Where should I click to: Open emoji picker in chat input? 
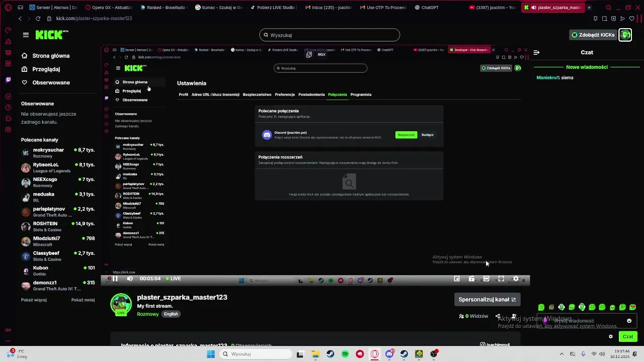pyautogui.click(x=629, y=321)
